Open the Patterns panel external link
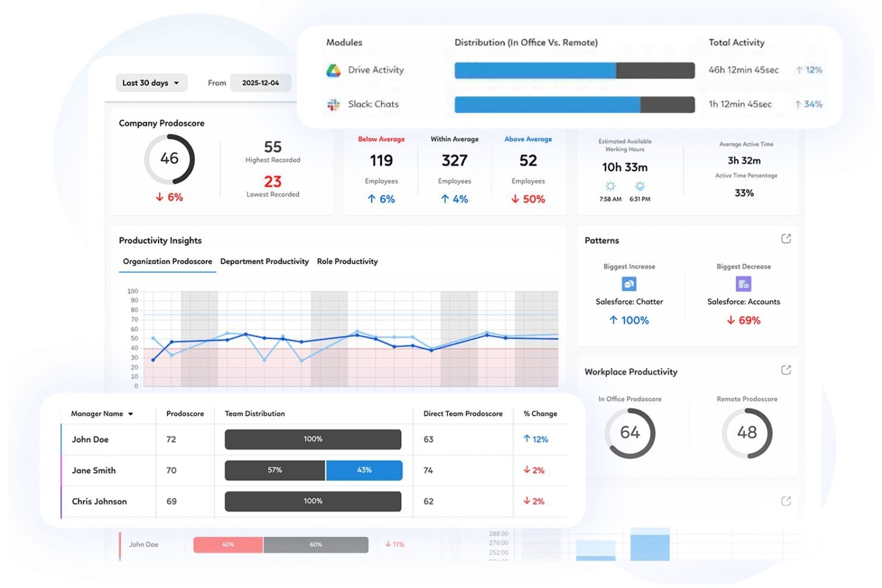Viewport: 882px width, 588px height. (x=786, y=238)
